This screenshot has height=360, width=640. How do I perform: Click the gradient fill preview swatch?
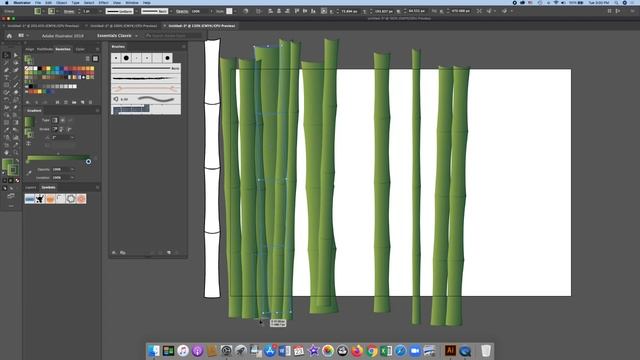[29, 122]
